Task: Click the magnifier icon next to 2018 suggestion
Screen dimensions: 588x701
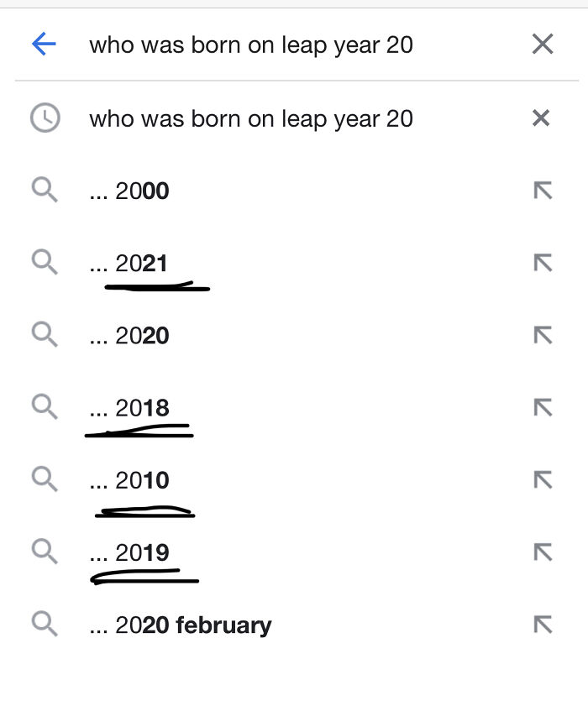Action: pyautogui.click(x=46, y=408)
